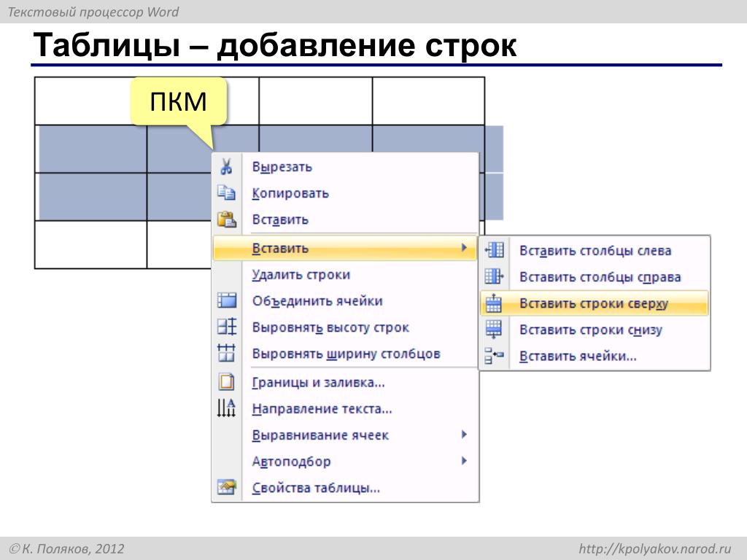This screenshot has height=560, width=747.
Task: Expand the highlighted Вставить submenu arrow
Action: pyautogui.click(x=464, y=248)
